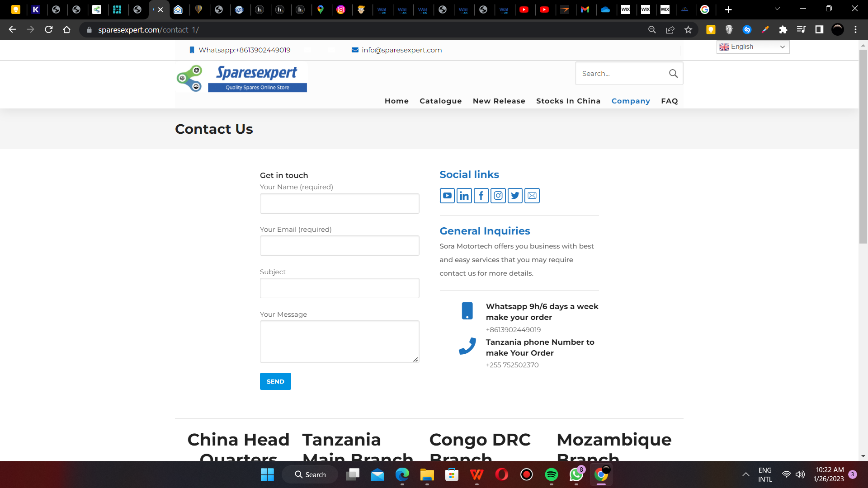
Task: Go to Stocks In China menu
Action: pos(568,101)
